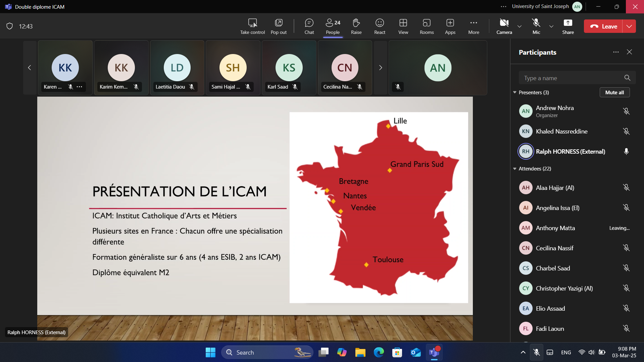Open the Chat panel
644x362 pixels.
click(x=309, y=26)
